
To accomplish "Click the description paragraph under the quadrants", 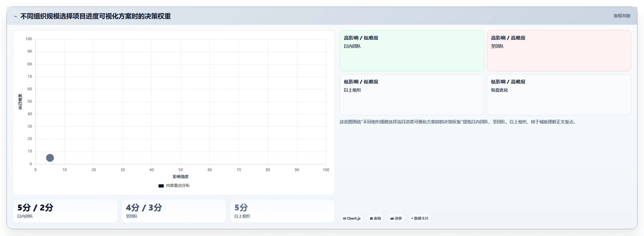I will click(457, 122).
